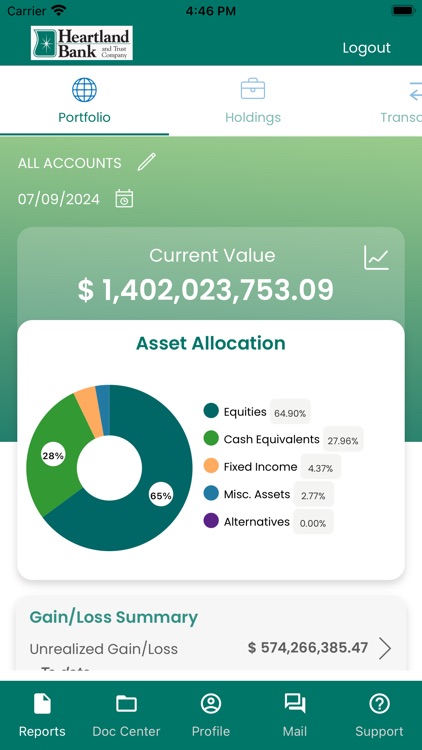Tap the battery status icon
422x750 pixels.
(403, 10)
